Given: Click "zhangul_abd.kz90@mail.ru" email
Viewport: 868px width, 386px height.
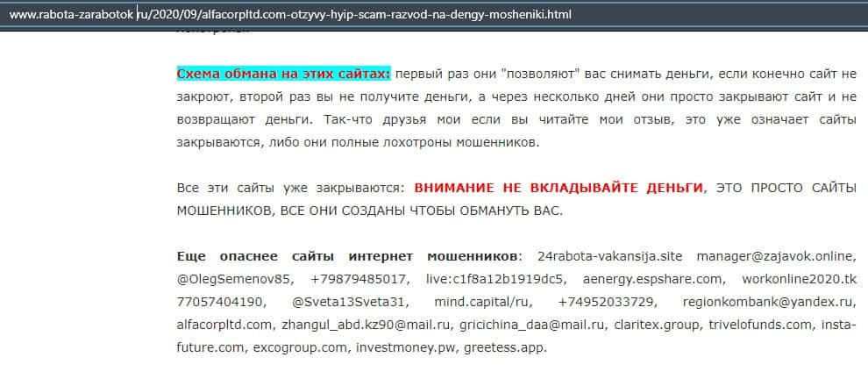Looking at the screenshot, I should pos(366,325).
